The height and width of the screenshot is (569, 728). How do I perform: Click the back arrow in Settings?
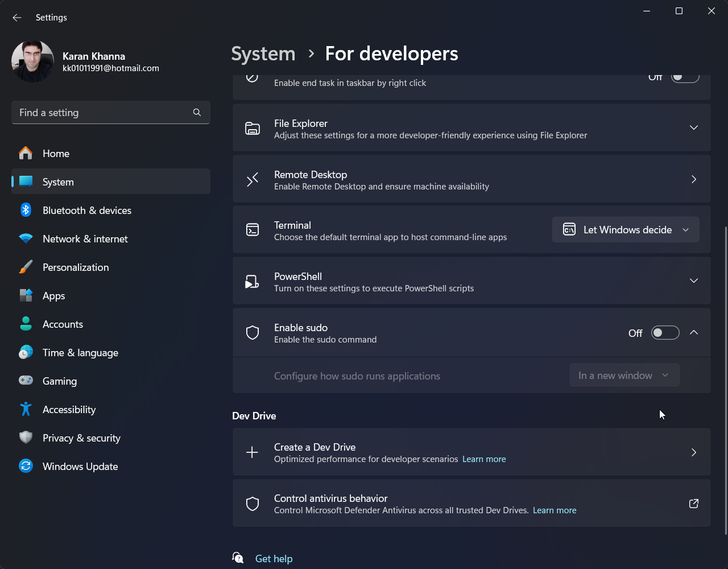pyautogui.click(x=17, y=18)
